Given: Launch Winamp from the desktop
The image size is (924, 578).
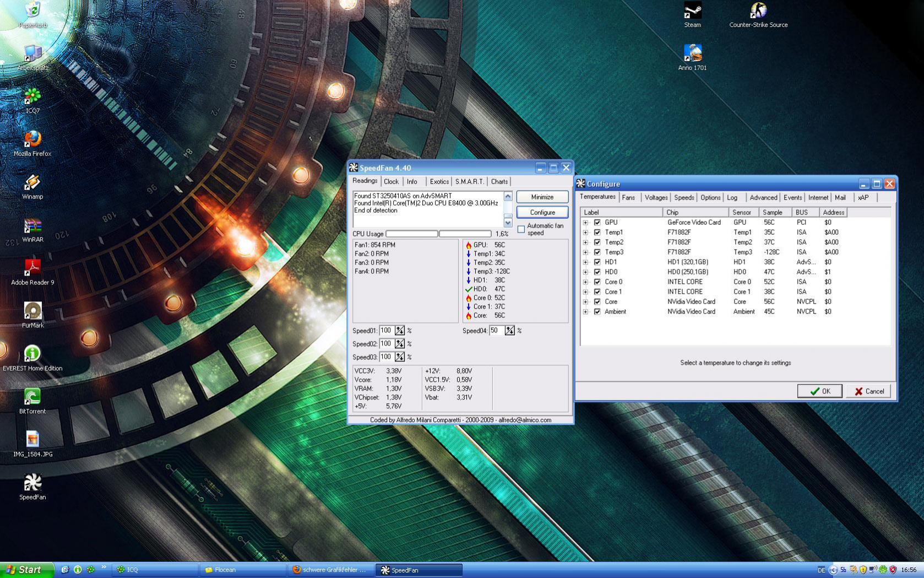Looking at the screenshot, I should click(32, 182).
